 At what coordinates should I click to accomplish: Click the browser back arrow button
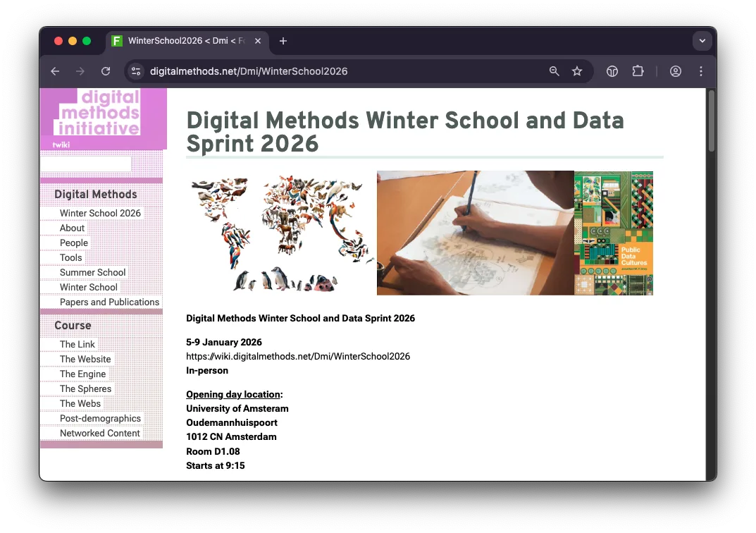tap(55, 71)
